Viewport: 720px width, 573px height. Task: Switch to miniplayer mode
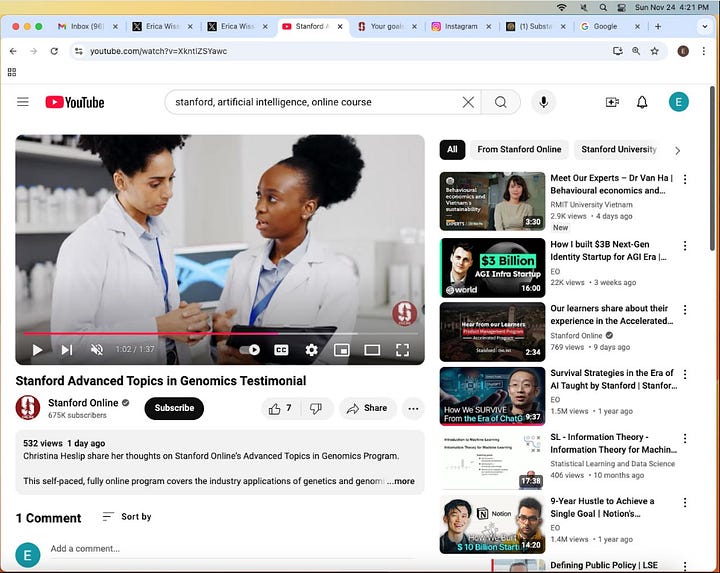click(x=342, y=350)
